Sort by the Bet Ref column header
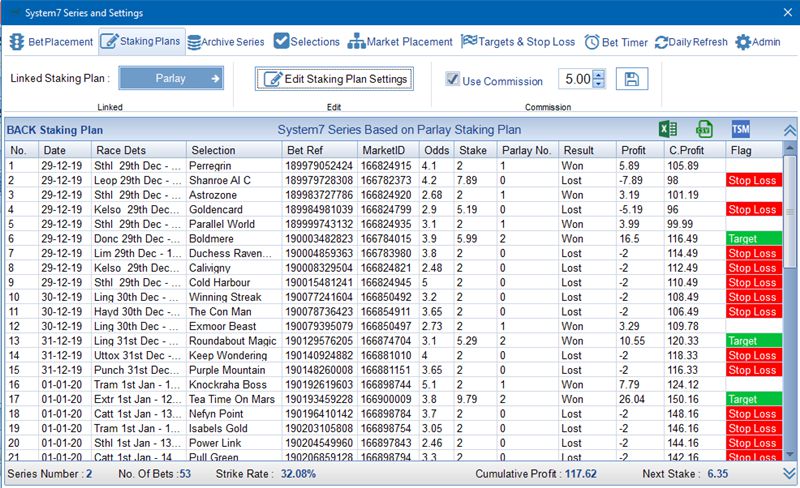Viewport: 800px width, 488px height. pos(320,150)
